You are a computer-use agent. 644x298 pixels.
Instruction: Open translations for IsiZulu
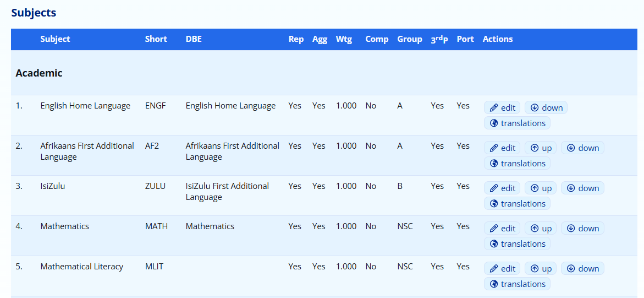[517, 204]
